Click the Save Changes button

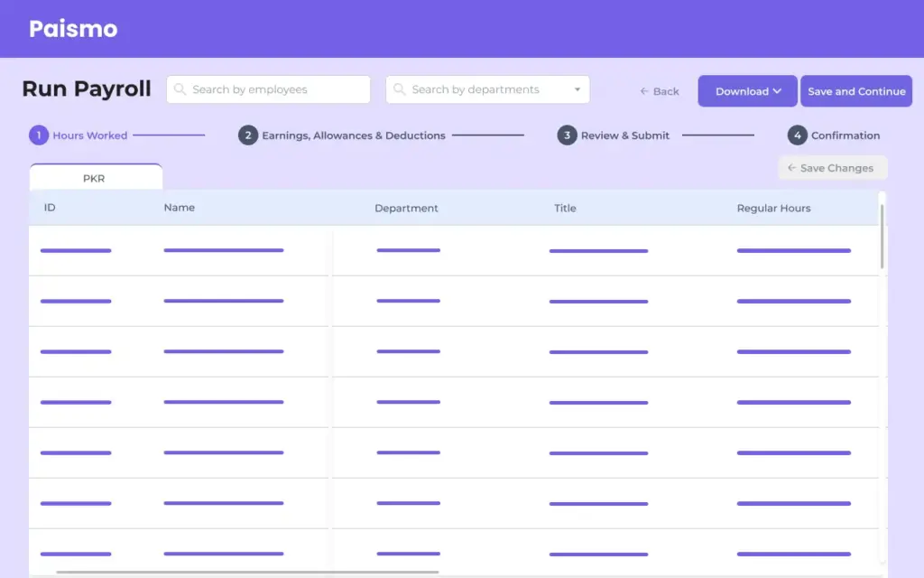click(x=832, y=168)
